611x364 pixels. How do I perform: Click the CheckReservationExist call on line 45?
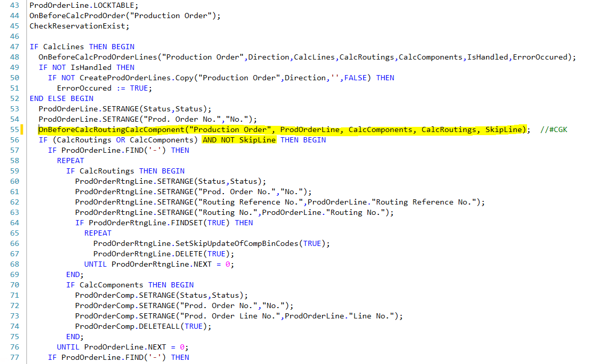click(78, 25)
